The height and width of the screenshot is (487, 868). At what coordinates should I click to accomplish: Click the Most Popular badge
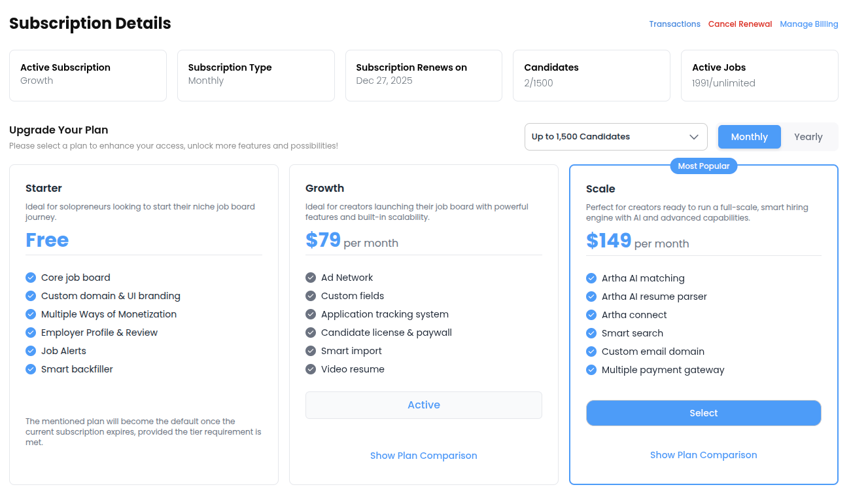[x=703, y=166]
